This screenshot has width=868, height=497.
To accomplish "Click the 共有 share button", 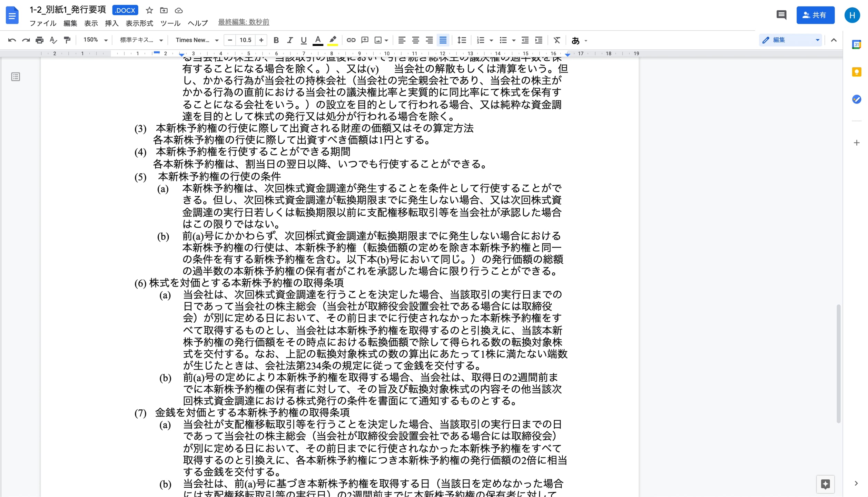I will coord(815,15).
